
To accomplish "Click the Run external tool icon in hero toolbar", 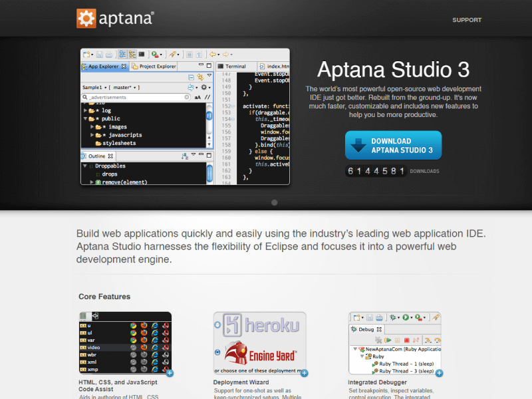I will [155, 55].
